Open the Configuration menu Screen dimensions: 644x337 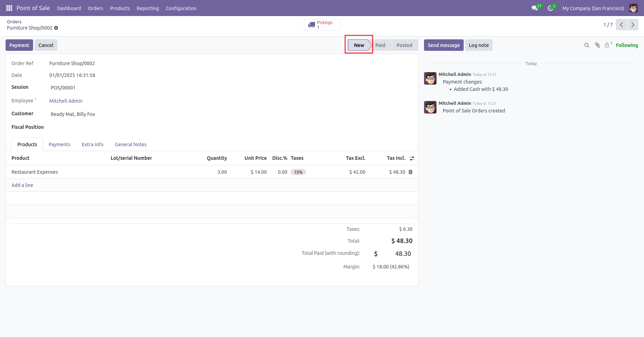click(x=181, y=8)
